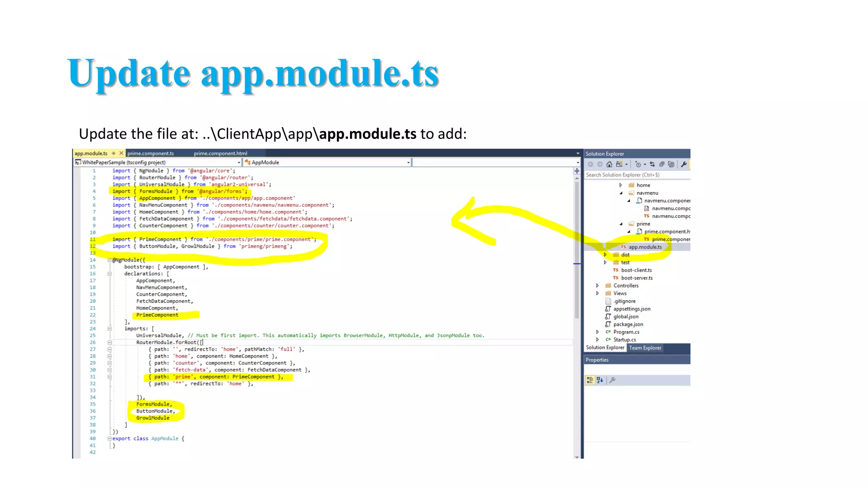Expand the Program.cs node
This screenshot has width=868, height=488.
598,332
